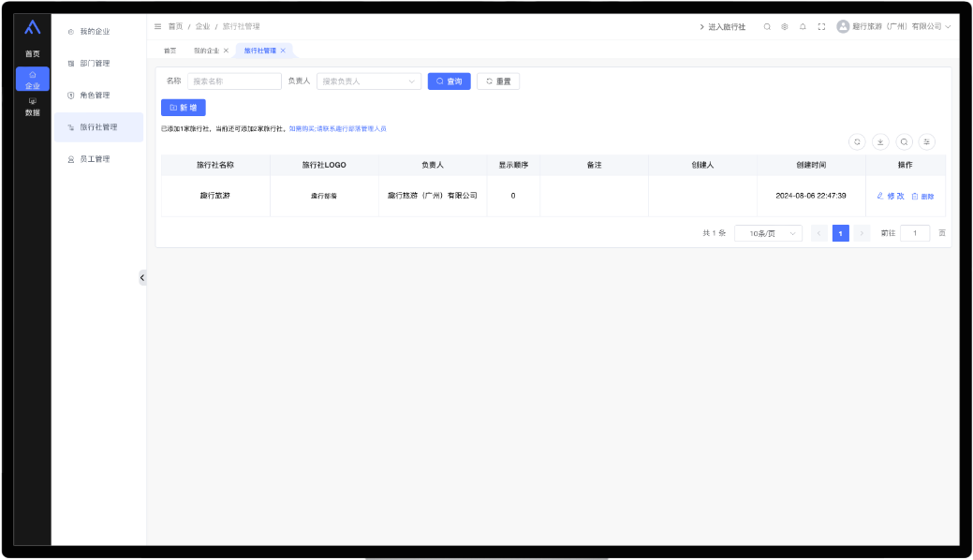The width and height of the screenshot is (973, 560).
Task: Open the header search magnifier icon
Action: [767, 27]
